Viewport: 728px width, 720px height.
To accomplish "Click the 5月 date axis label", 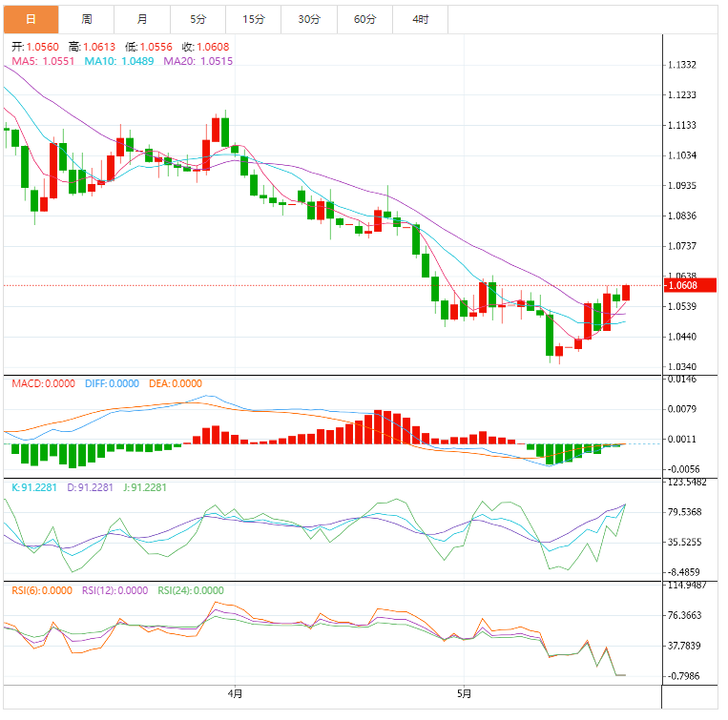I will click(464, 694).
